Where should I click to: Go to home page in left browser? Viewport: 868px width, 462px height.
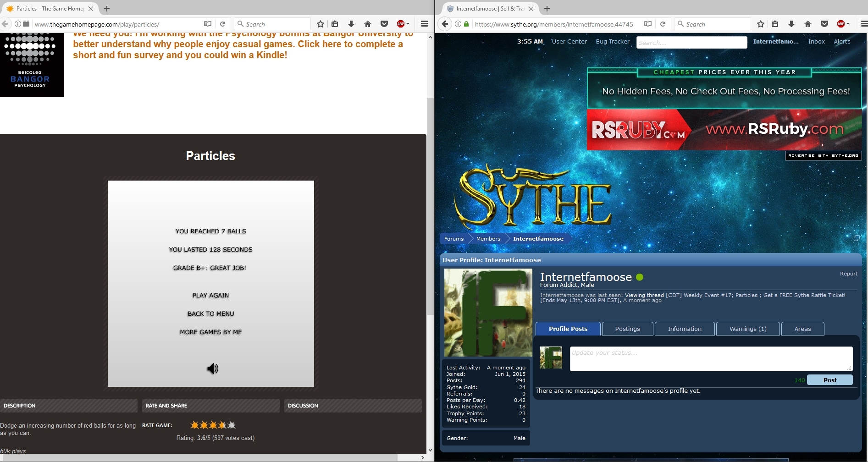tap(368, 24)
